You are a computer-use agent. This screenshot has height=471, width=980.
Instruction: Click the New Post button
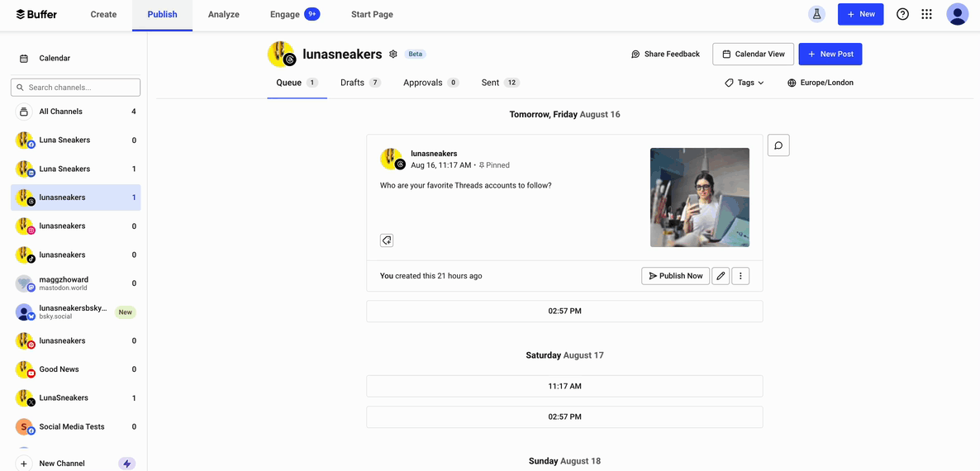tap(830, 55)
